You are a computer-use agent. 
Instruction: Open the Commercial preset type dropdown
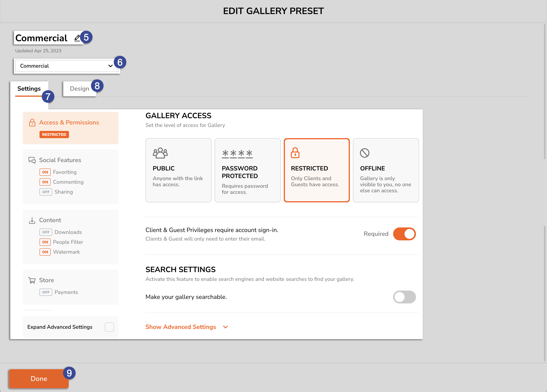(66, 66)
